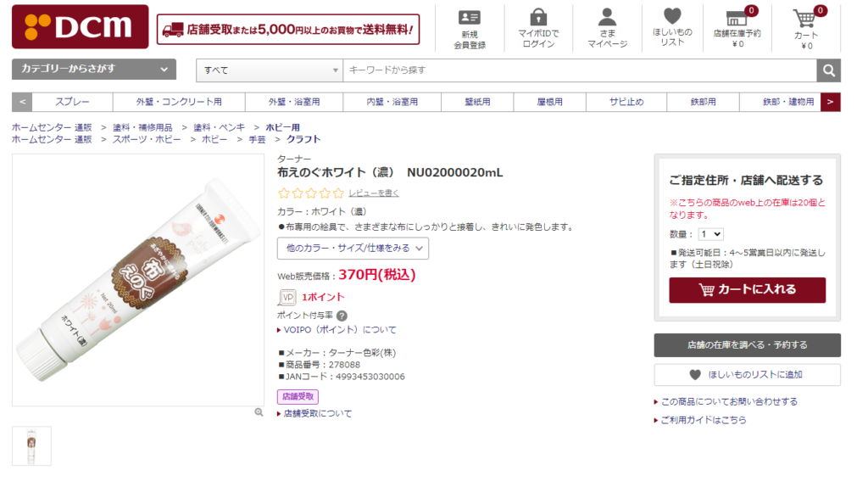Expand the category search dropdown
868x481 pixels.
[x=94, y=69]
